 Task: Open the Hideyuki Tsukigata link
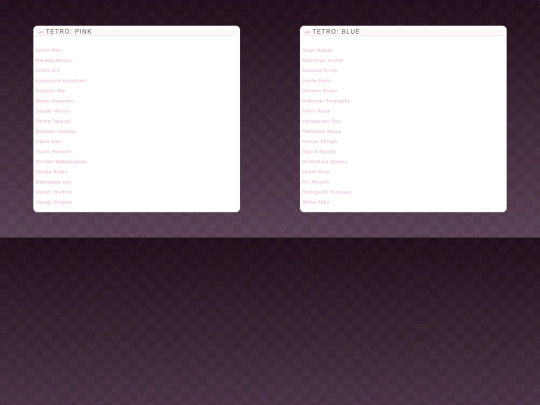[x=326, y=101]
